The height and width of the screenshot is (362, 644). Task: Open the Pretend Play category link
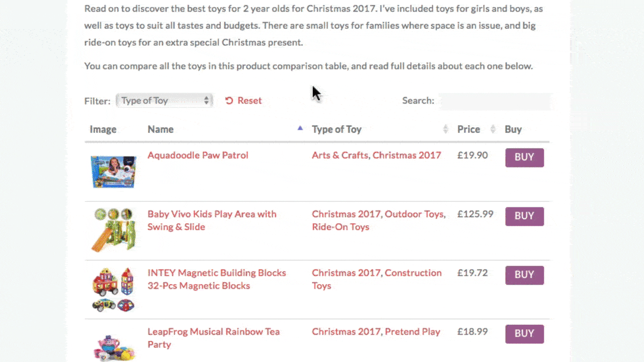(413, 332)
